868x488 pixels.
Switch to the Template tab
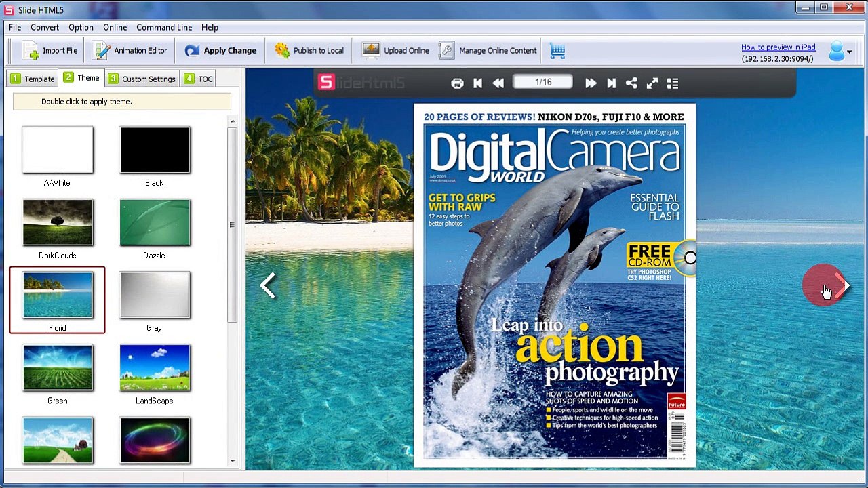(x=32, y=79)
